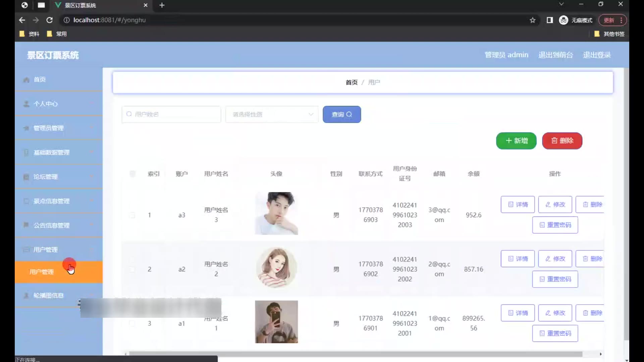Reload the page with the refresh icon
This screenshot has height=362, width=644.
49,20
